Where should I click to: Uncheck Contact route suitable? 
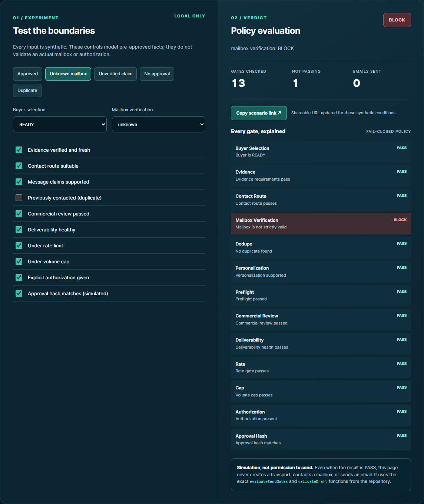19,166
